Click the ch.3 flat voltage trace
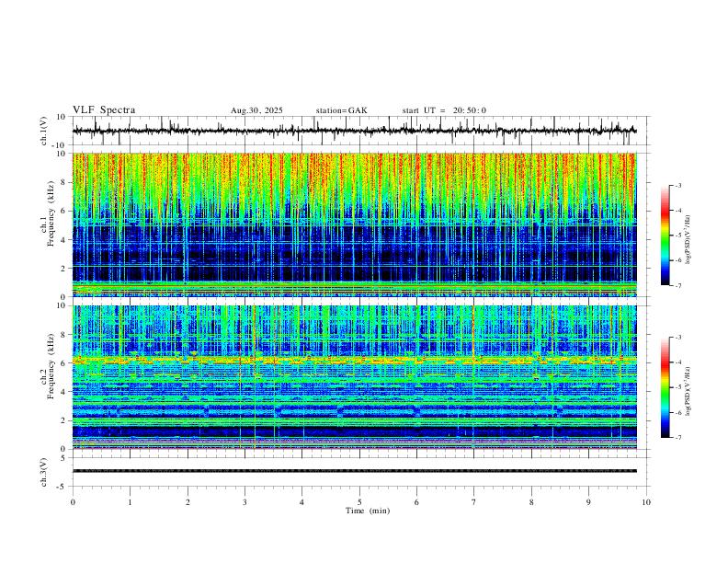Viewport: 728px width, 563px height. (354, 471)
